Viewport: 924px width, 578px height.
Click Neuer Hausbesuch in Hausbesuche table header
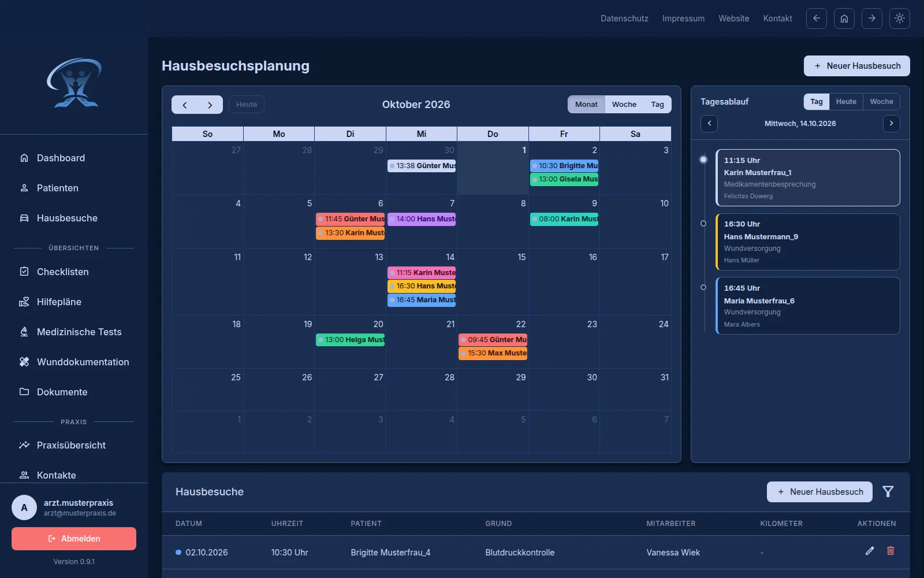820,492
